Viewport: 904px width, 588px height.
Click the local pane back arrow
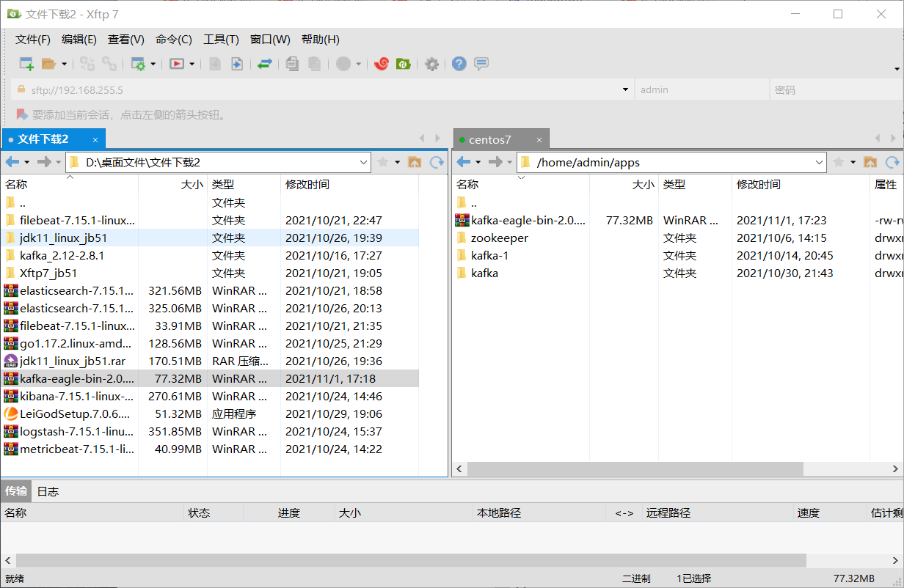tap(12, 162)
